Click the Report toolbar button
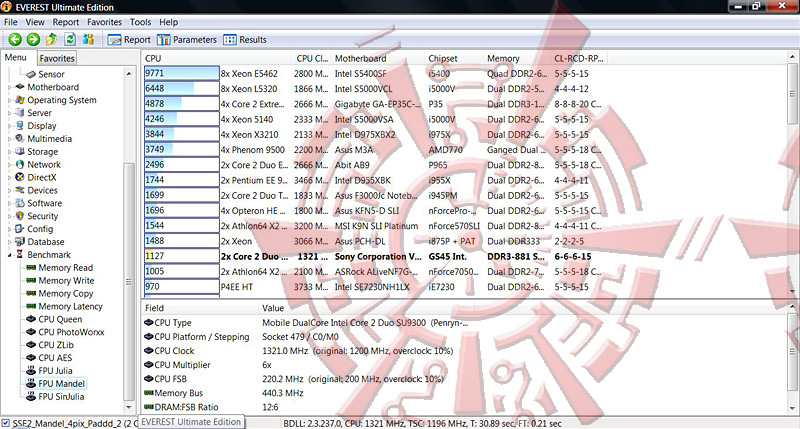The width and height of the screenshot is (800, 429). [129, 40]
